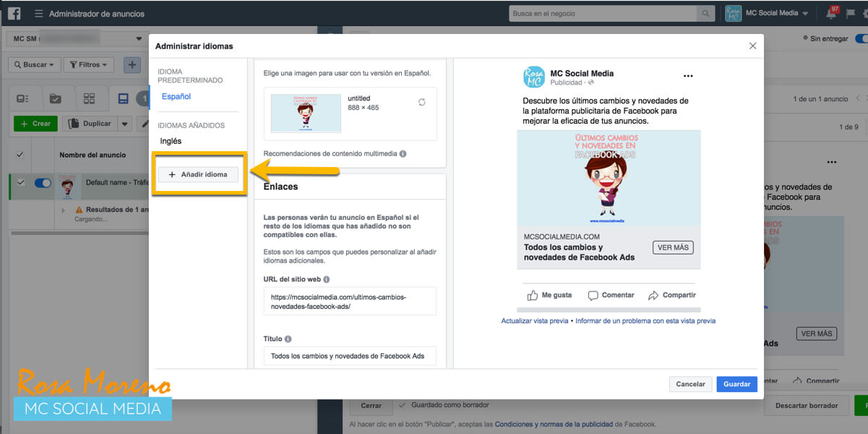Open the dropdown arrow beside Duplicar
The image size is (868, 434).
pyautogui.click(x=125, y=124)
